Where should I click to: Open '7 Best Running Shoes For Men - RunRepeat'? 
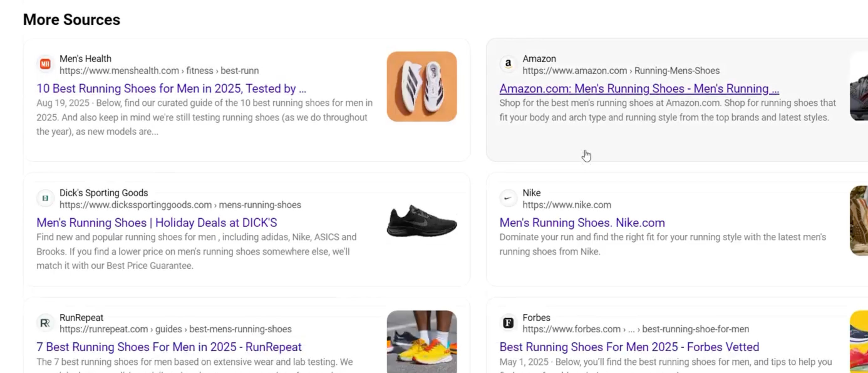tap(168, 347)
